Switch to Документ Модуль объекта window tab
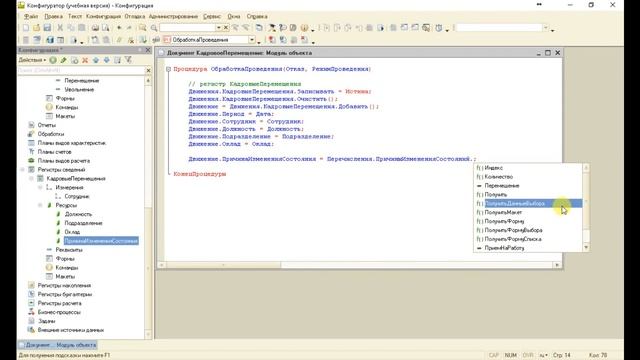The width and height of the screenshot is (640, 360). (x=57, y=345)
